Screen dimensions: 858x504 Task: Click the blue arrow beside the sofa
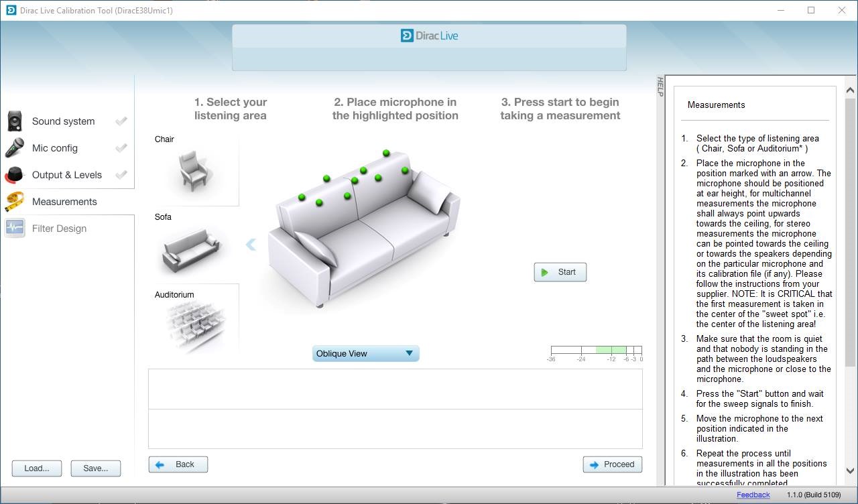click(x=251, y=245)
